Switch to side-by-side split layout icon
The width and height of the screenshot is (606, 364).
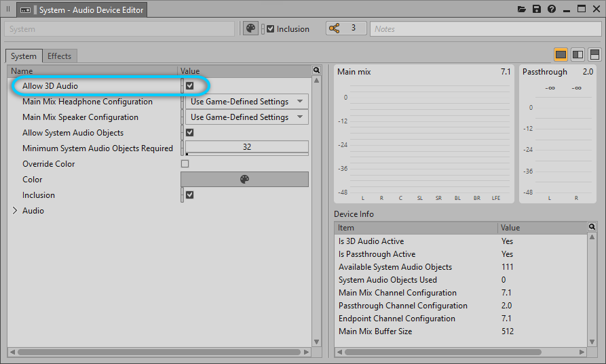tap(577, 54)
